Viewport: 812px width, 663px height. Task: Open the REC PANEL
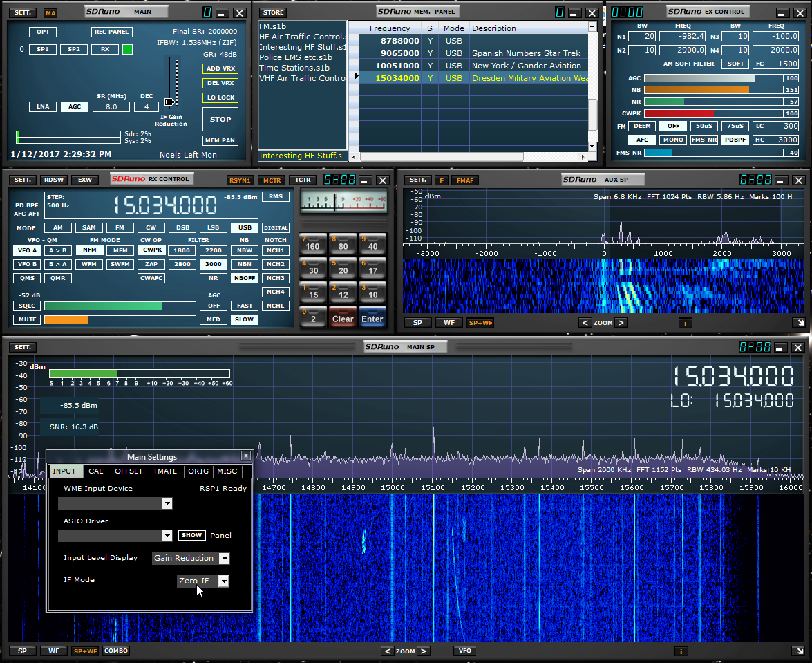[111, 32]
